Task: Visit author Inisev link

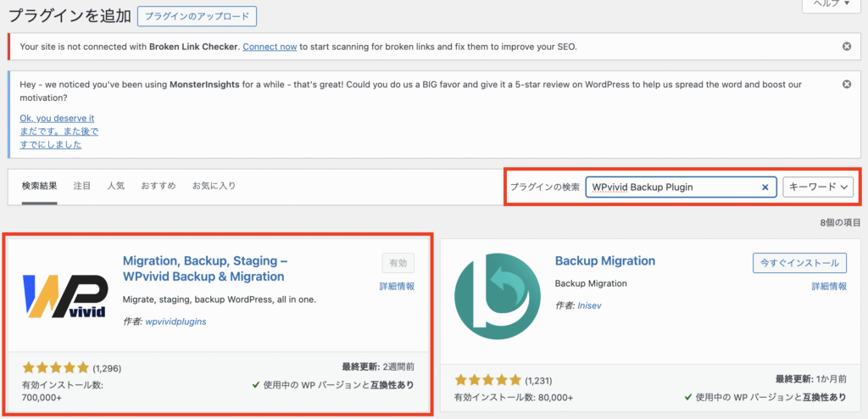Action: pos(591,306)
